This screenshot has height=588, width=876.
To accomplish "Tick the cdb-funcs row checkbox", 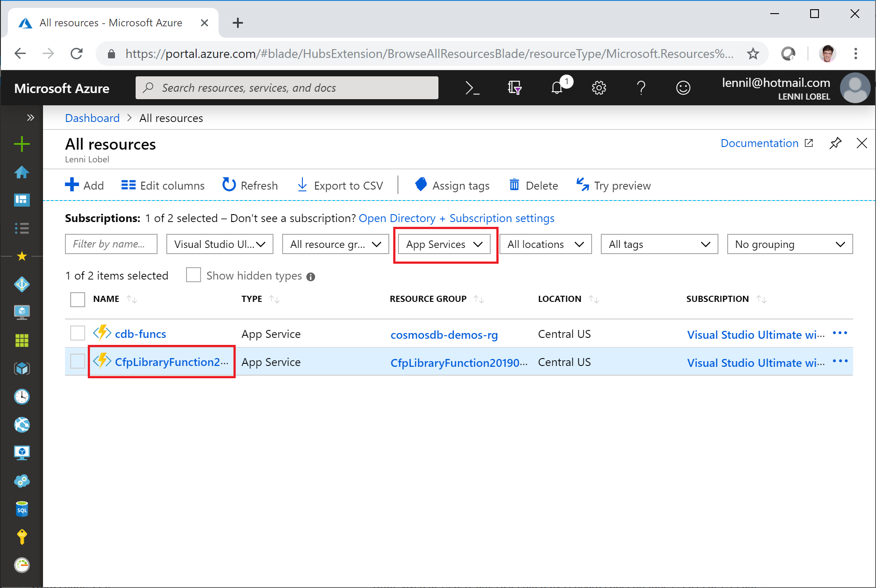I will [x=78, y=333].
